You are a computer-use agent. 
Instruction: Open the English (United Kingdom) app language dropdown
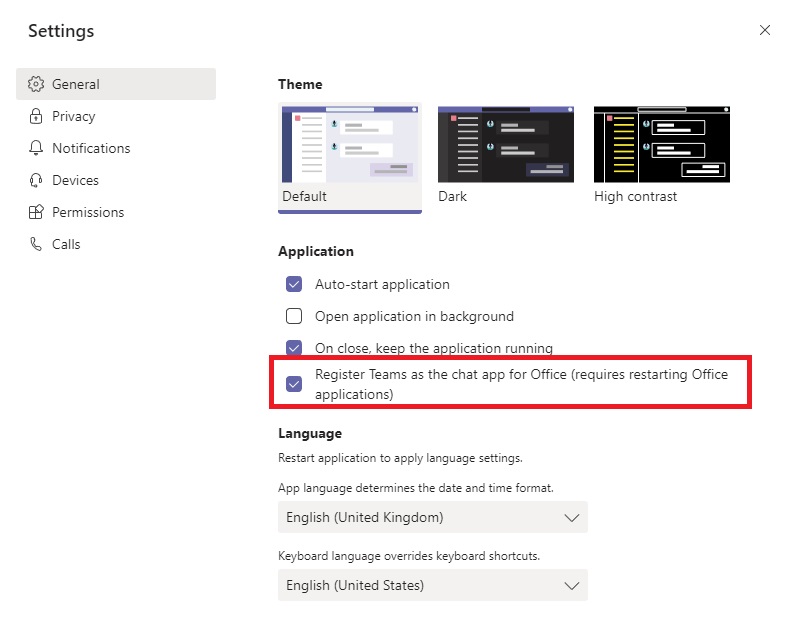(433, 517)
